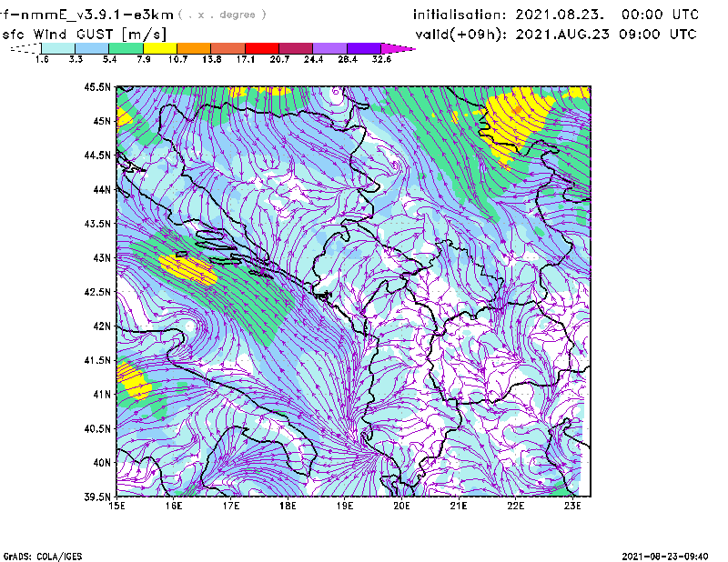Click the 39.5N latitude label

point(97,497)
